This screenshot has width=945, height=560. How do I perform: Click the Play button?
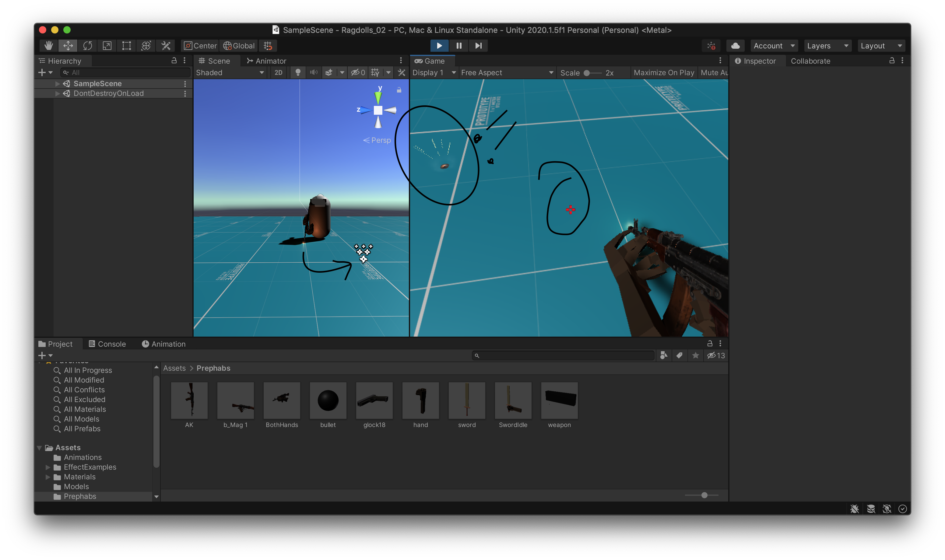439,46
